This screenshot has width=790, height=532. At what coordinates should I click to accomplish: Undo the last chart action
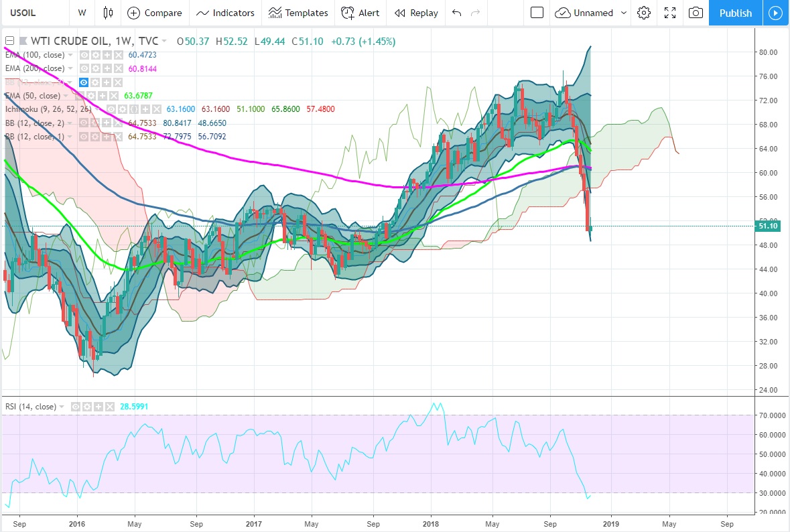(457, 13)
